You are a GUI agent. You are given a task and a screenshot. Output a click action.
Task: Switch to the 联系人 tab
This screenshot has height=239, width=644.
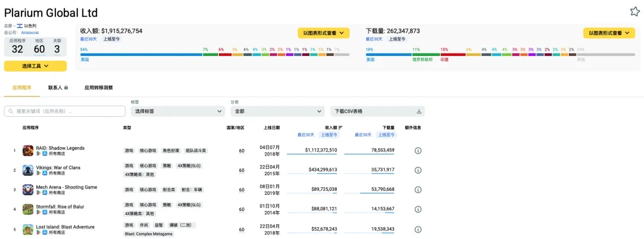(58, 88)
